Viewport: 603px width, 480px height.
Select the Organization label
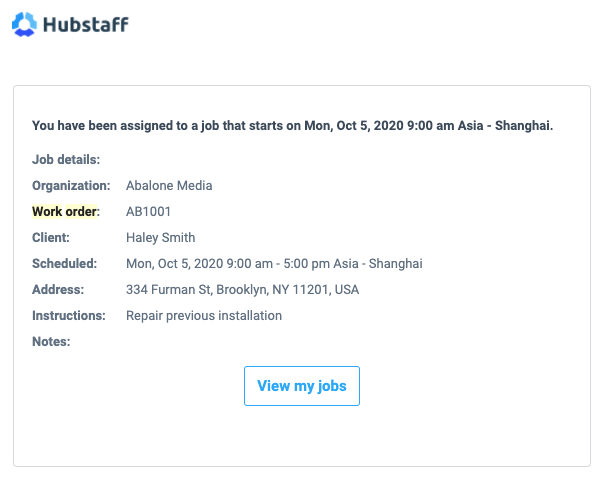coord(71,185)
